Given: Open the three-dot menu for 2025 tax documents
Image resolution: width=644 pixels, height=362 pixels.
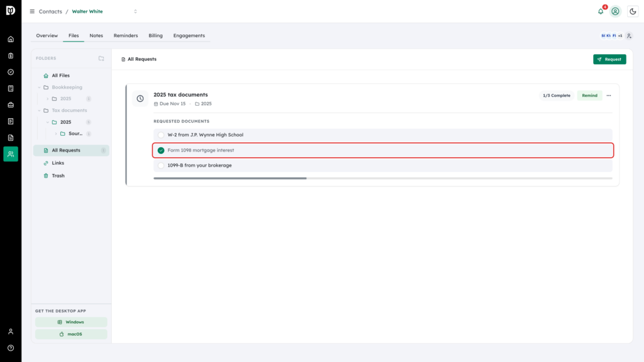Looking at the screenshot, I should click(609, 96).
